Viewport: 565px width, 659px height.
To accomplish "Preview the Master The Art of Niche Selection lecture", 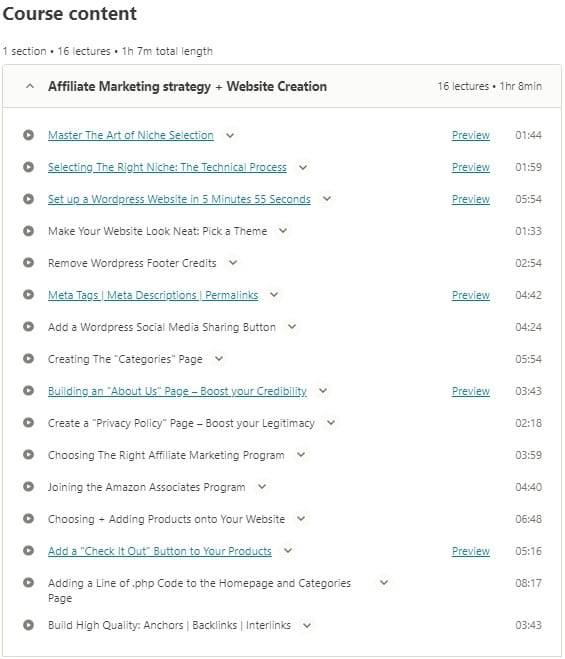I will click(x=471, y=135).
